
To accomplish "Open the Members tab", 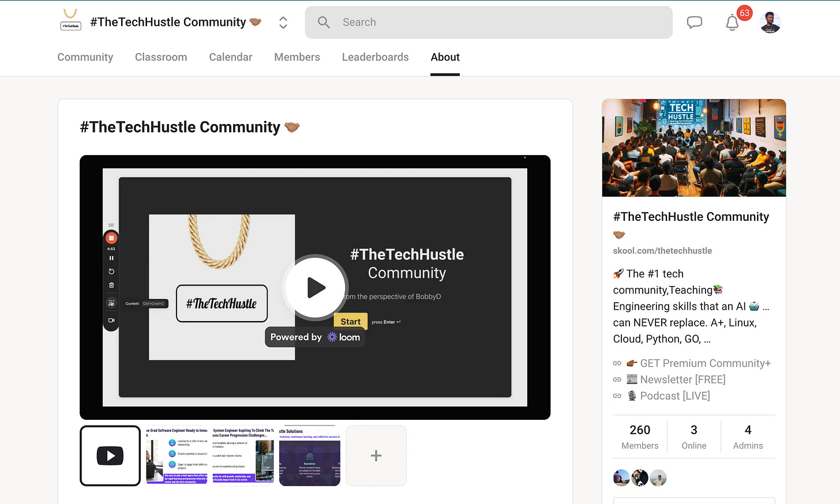I will (297, 57).
